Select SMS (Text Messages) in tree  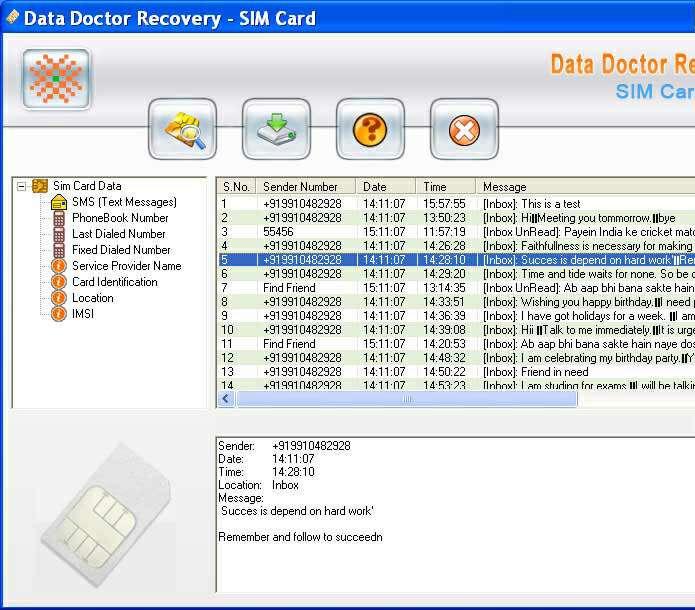[x=125, y=202]
